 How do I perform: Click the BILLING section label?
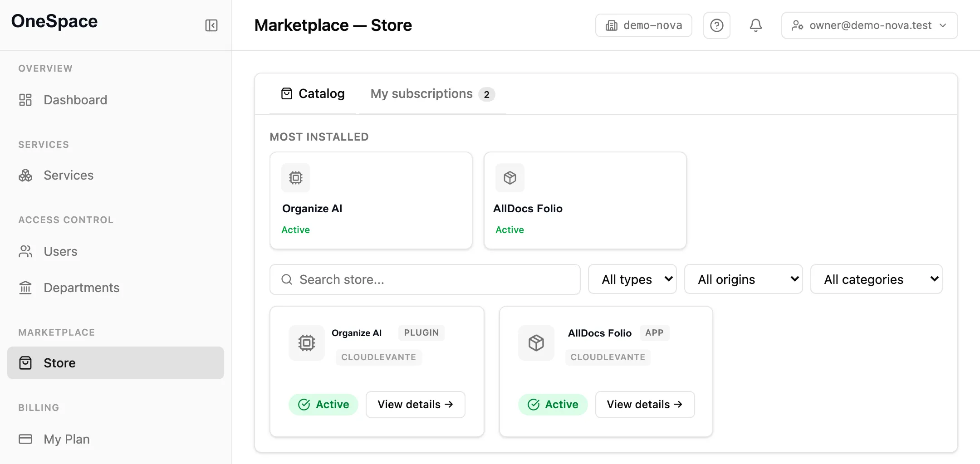[x=39, y=408]
